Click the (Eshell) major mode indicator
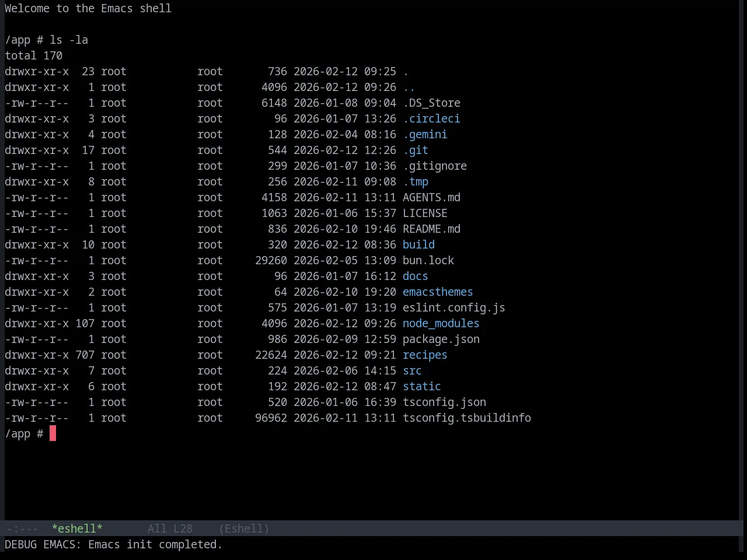The image size is (747, 560). coord(244,528)
